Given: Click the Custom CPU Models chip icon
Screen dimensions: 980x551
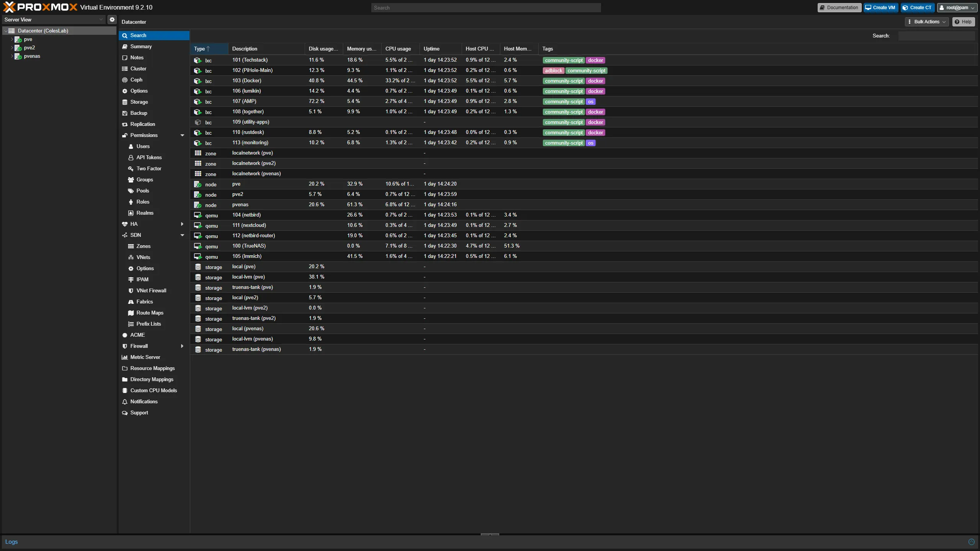Looking at the screenshot, I should [125, 391].
